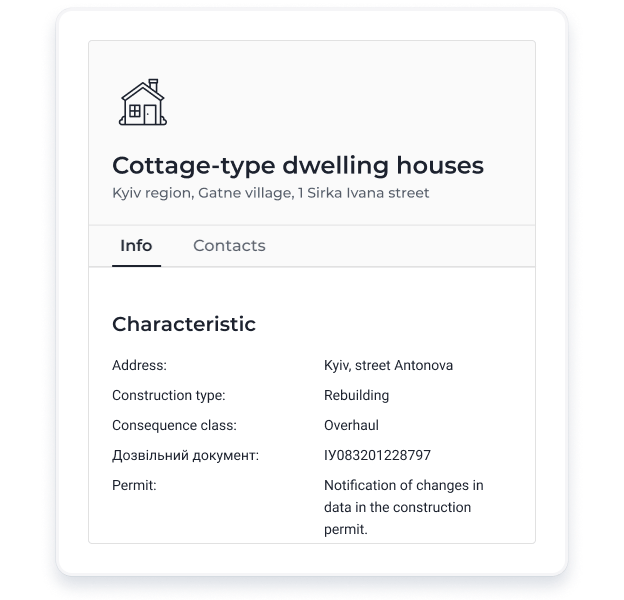Click the cottage house icon
The height and width of the screenshot is (600, 624).
(x=143, y=102)
